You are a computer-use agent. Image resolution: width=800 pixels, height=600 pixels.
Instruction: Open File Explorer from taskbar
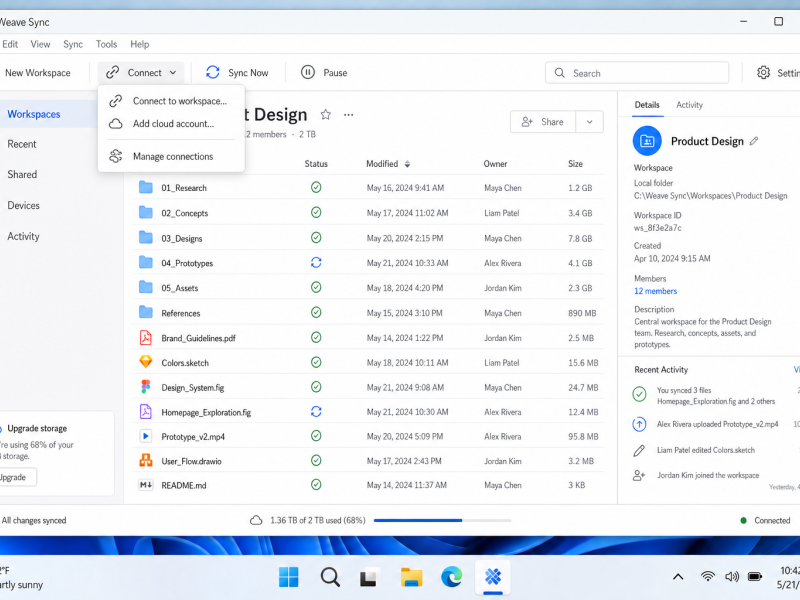point(411,577)
